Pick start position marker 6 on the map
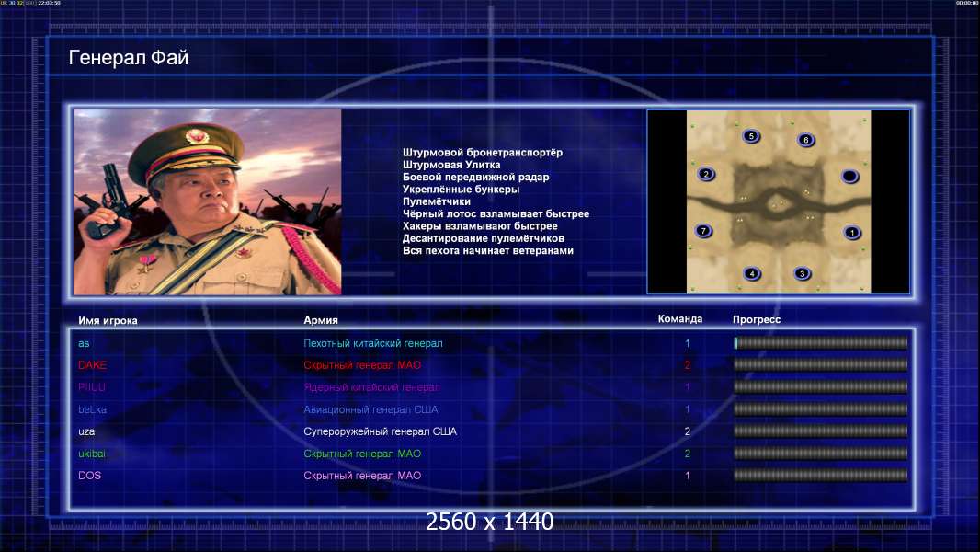Image resolution: width=980 pixels, height=552 pixels. (x=805, y=140)
